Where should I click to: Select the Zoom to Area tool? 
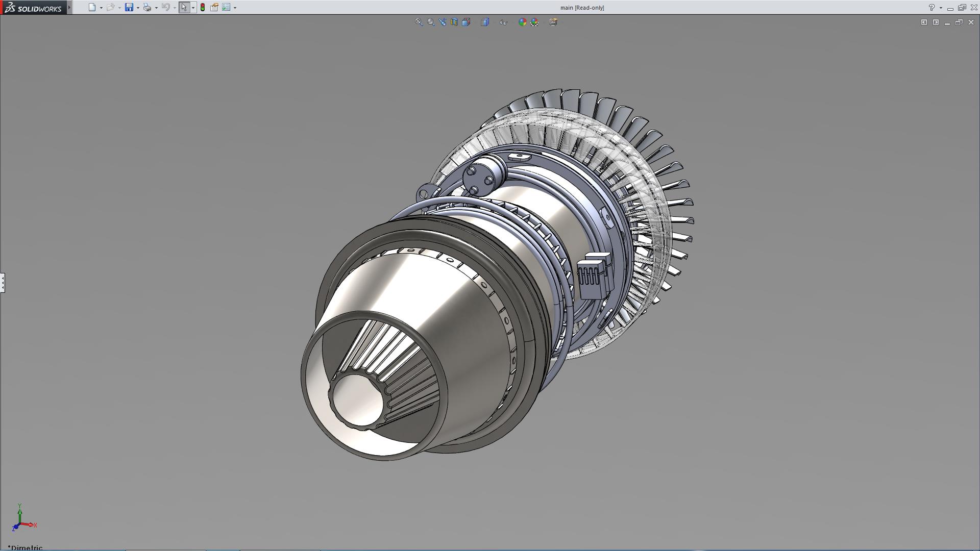point(431,22)
